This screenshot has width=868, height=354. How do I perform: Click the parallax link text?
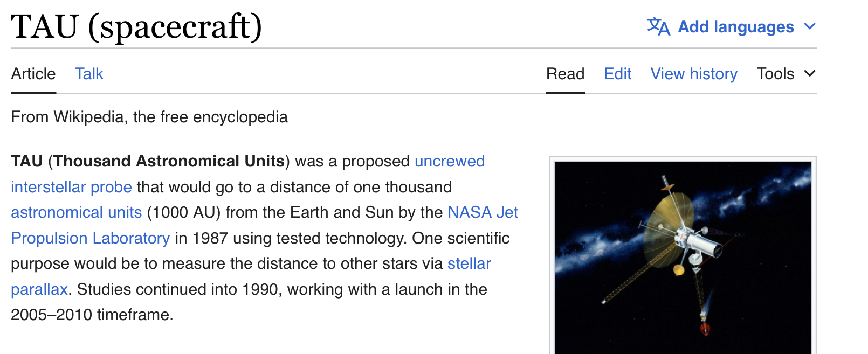39,289
